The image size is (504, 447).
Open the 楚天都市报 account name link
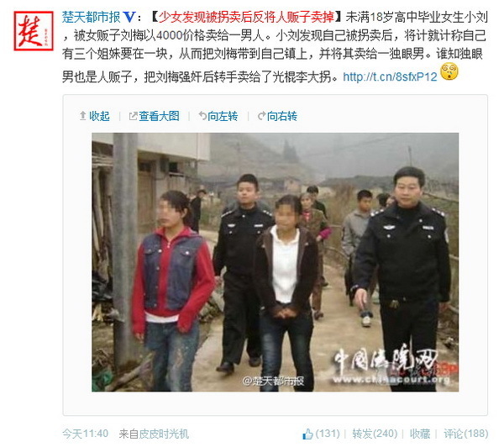pyautogui.click(x=91, y=17)
